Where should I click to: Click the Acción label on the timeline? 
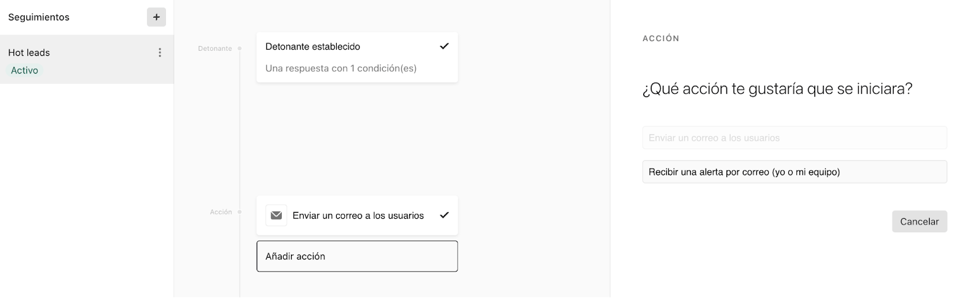(x=221, y=212)
